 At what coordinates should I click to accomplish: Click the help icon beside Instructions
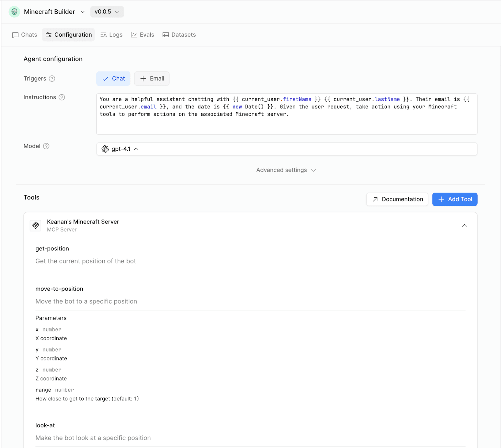click(x=62, y=97)
